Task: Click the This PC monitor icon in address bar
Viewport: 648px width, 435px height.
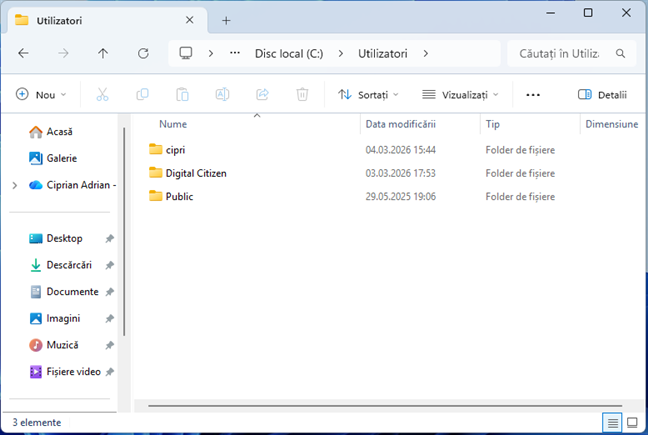Action: [186, 53]
